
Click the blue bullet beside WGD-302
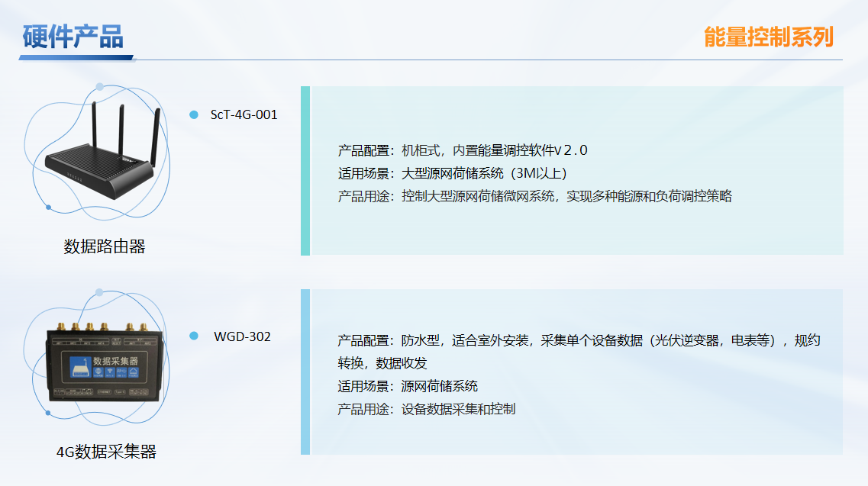[194, 336]
